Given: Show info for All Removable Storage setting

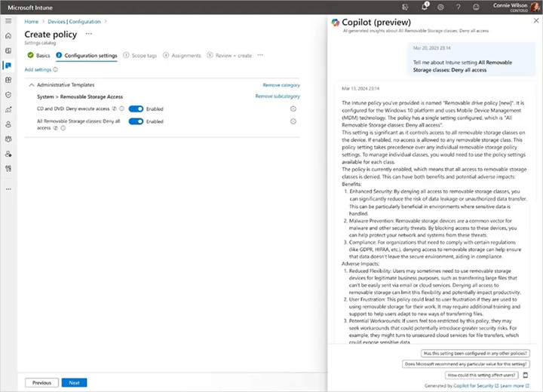Looking at the screenshot, I should coord(63,128).
